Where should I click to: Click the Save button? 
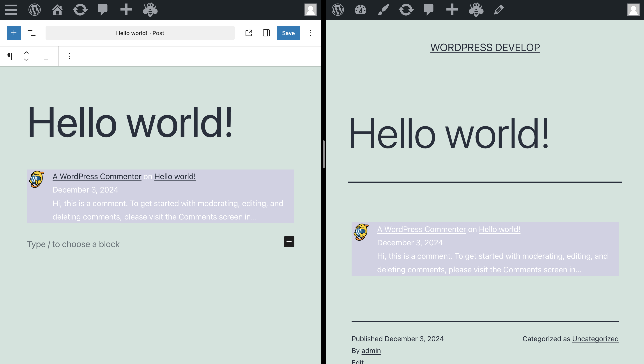pos(288,33)
